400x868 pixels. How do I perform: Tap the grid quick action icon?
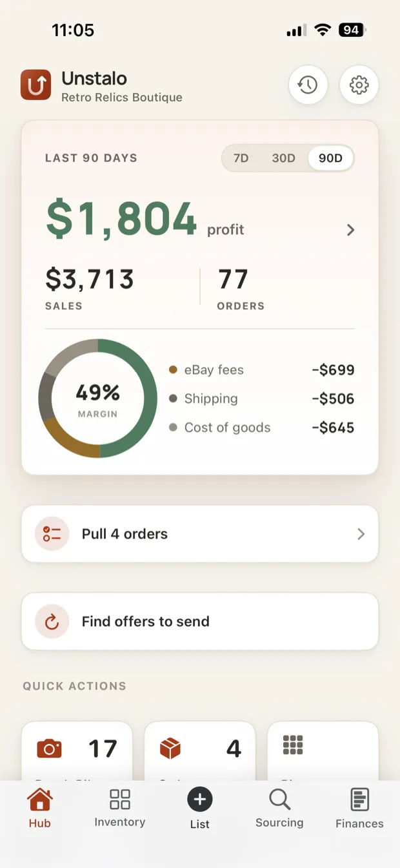[293, 745]
